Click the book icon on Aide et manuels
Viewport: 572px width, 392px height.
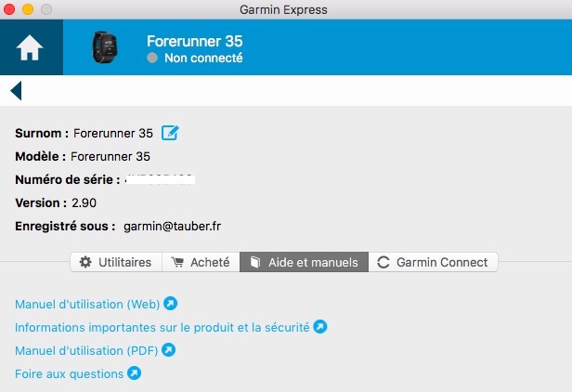click(x=254, y=263)
